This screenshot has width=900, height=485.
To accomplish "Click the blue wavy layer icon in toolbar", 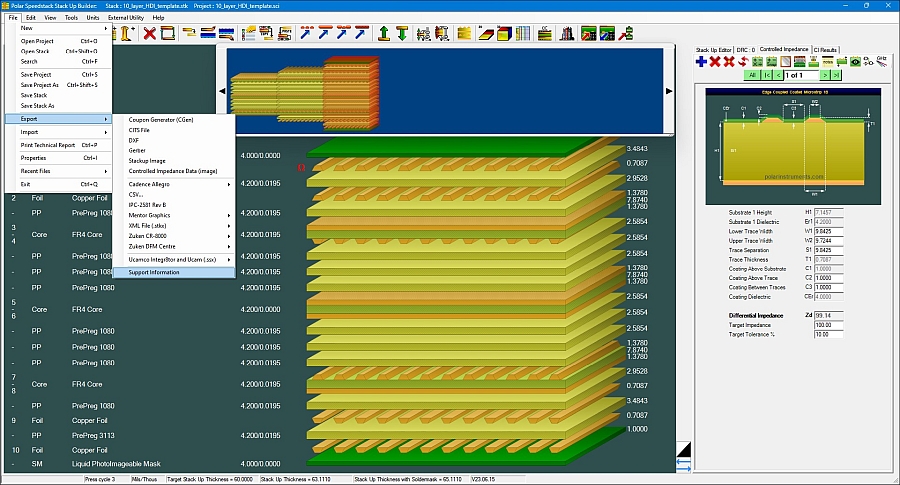I will [x=226, y=33].
